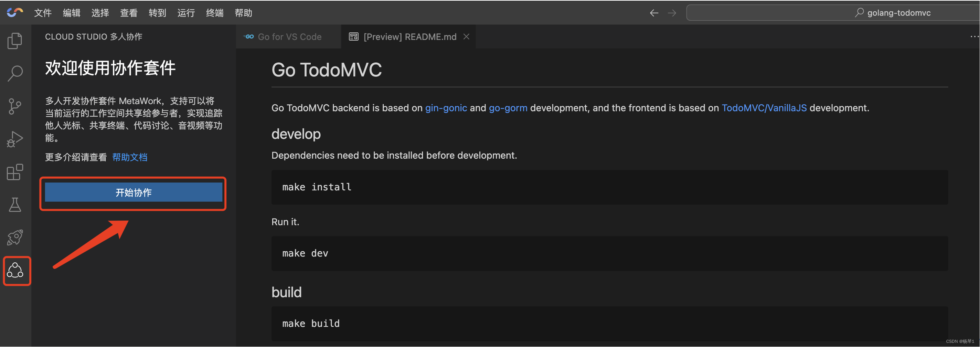Open the multi-user collaboration icon in activity bar
This screenshot has width=980, height=347.
pyautogui.click(x=15, y=271)
